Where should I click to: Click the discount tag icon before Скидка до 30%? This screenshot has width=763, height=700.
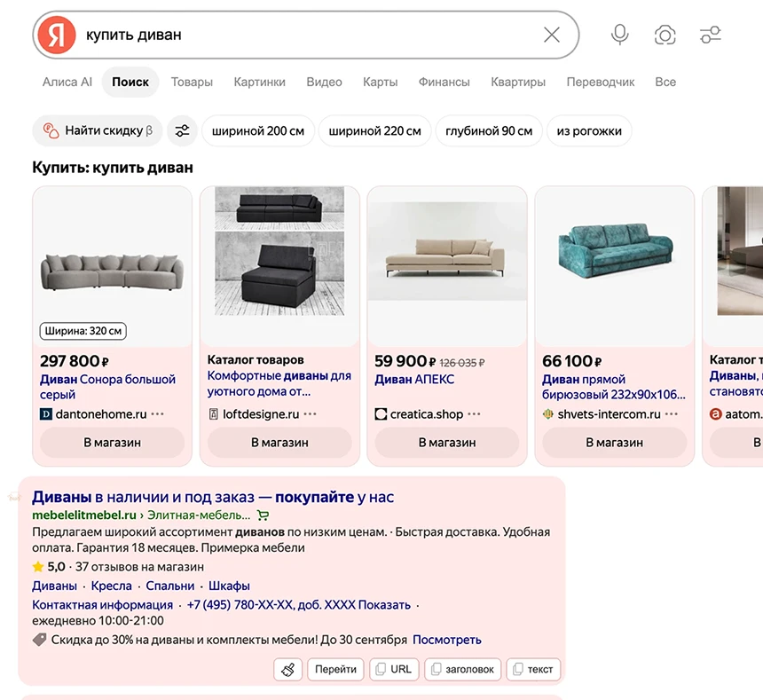(x=39, y=640)
